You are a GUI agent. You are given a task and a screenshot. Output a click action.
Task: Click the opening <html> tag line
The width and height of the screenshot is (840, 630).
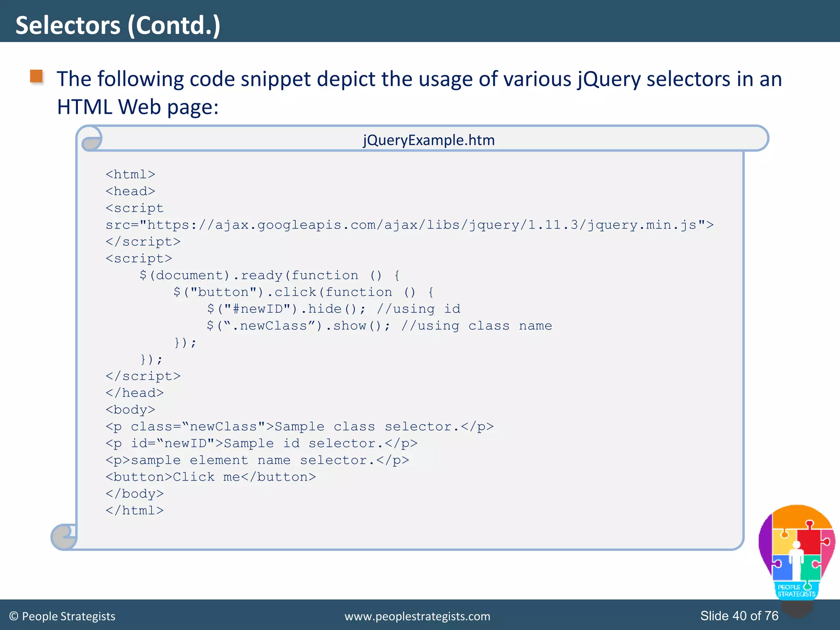(130, 175)
